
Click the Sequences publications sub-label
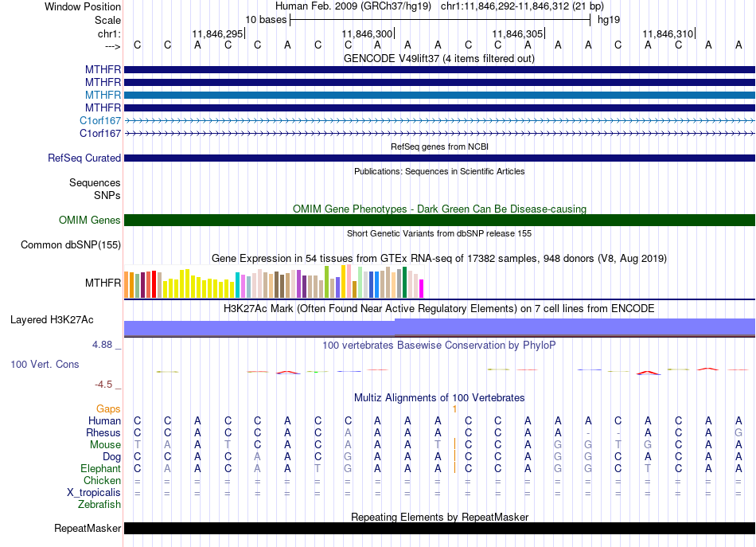point(95,183)
